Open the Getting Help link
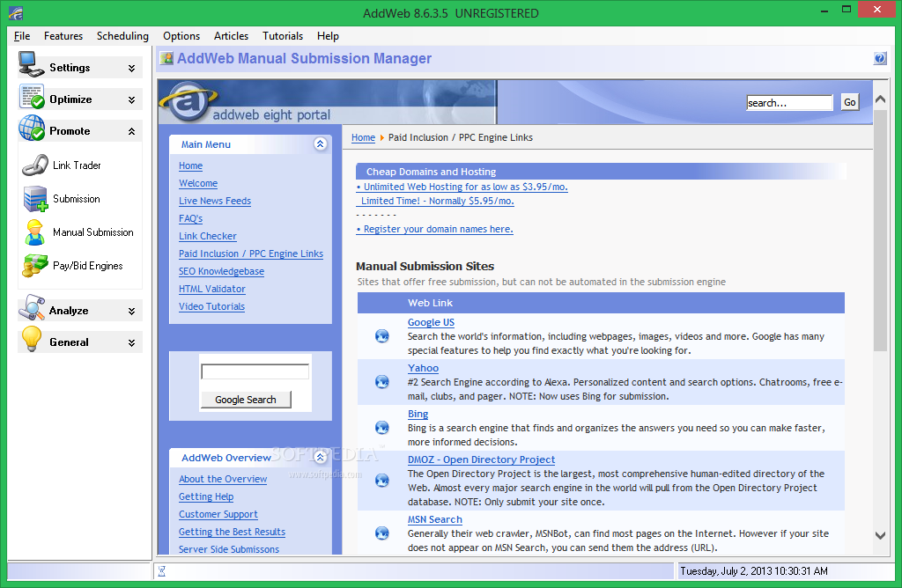Viewport: 902px width, 588px height. [206, 496]
